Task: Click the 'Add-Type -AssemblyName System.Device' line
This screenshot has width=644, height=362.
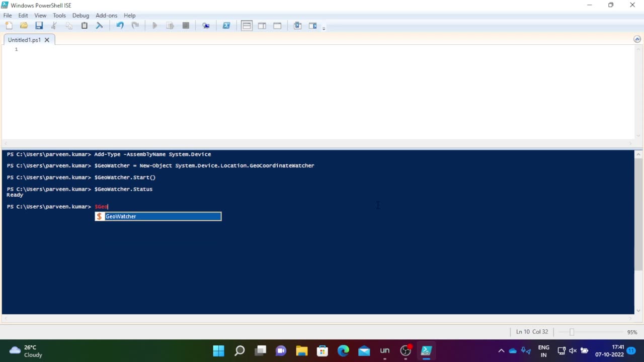Action: (x=152, y=154)
